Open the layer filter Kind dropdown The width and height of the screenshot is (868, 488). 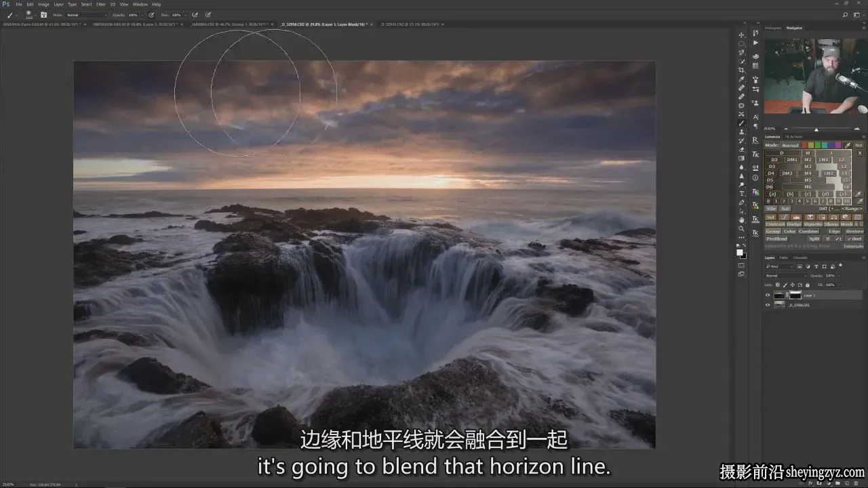coord(778,266)
